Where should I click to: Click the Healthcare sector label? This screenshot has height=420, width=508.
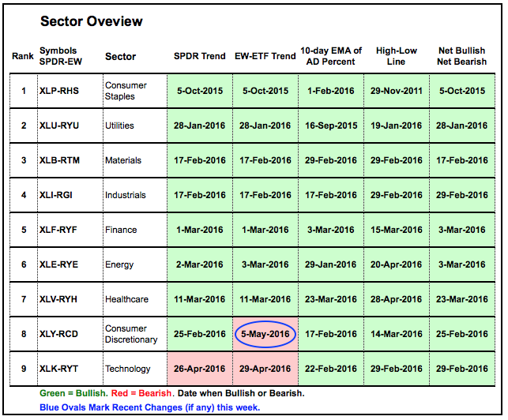126,299
